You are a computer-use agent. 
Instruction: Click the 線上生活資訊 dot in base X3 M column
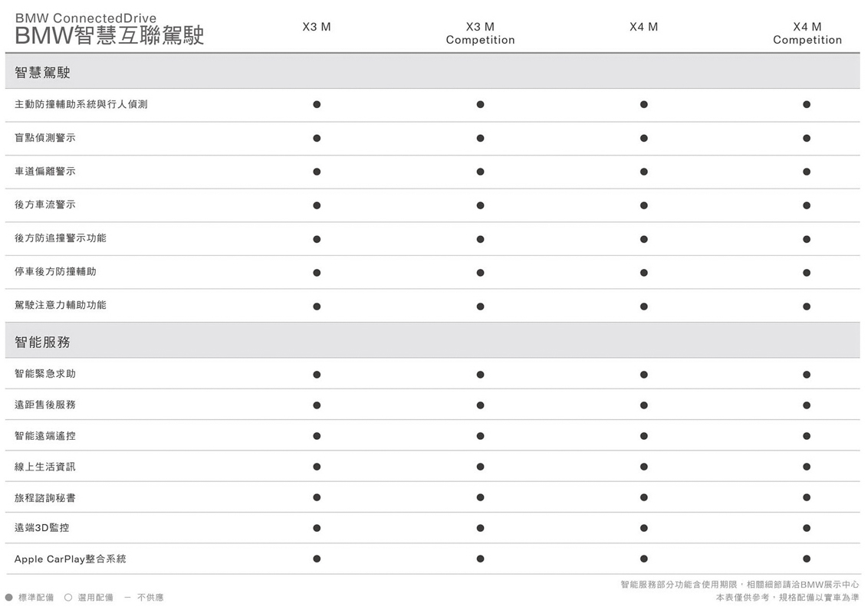317,467
